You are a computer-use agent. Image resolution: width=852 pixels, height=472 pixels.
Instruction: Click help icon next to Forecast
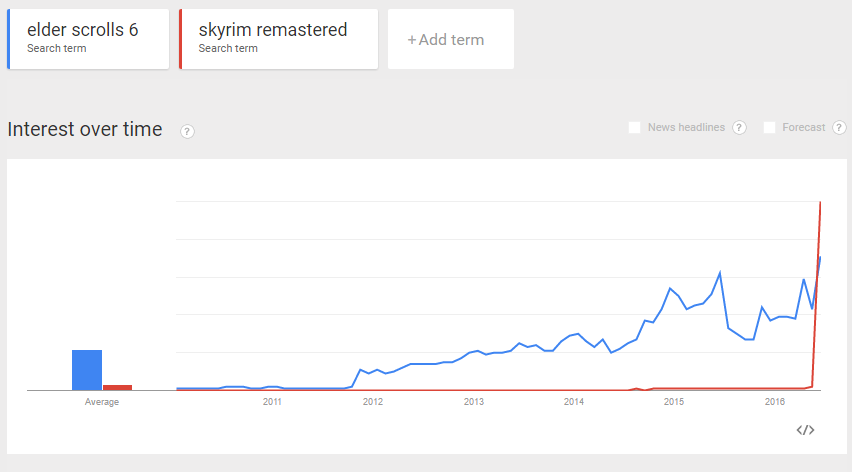pos(839,127)
